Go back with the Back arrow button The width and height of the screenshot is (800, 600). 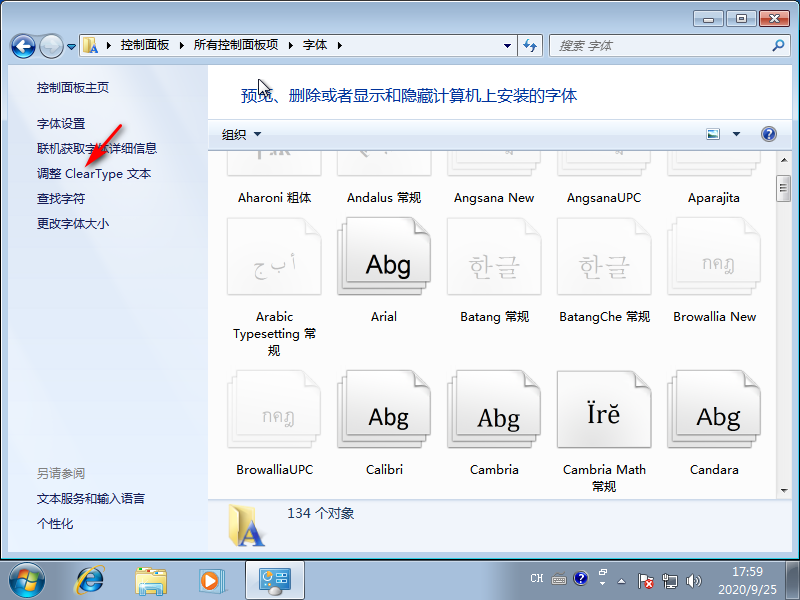pos(24,46)
